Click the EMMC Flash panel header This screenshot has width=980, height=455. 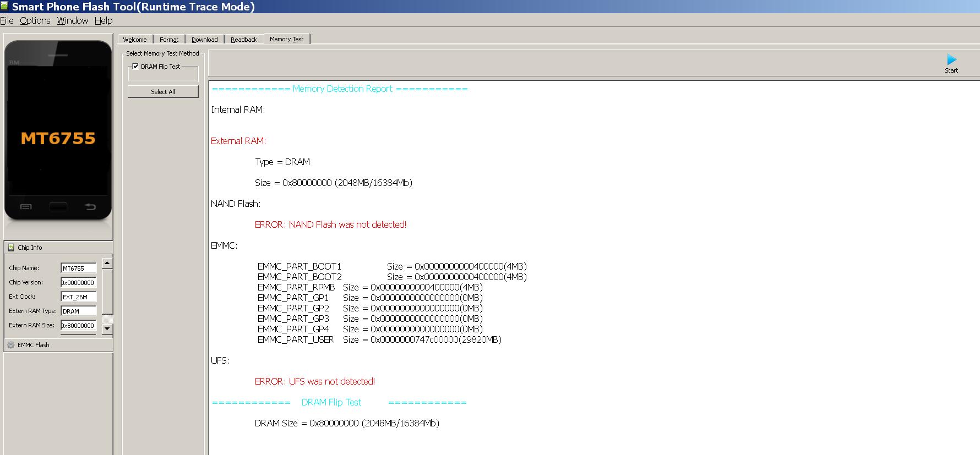click(x=58, y=345)
